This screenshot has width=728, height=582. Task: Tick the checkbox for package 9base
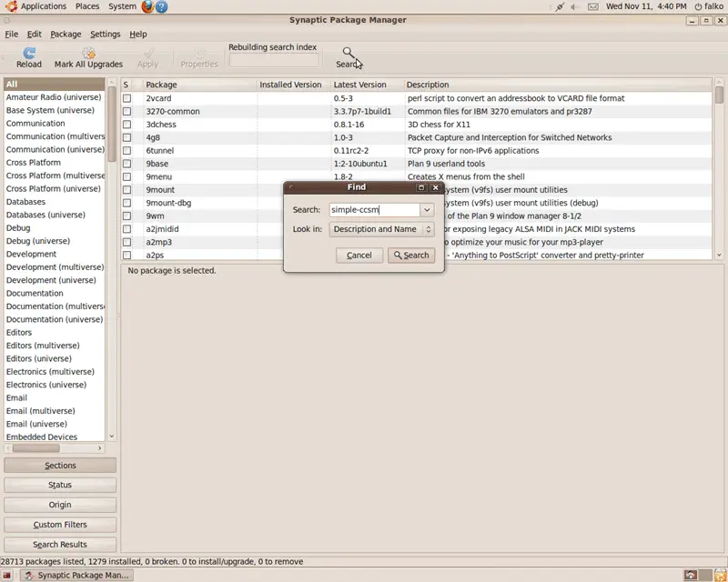(x=126, y=164)
